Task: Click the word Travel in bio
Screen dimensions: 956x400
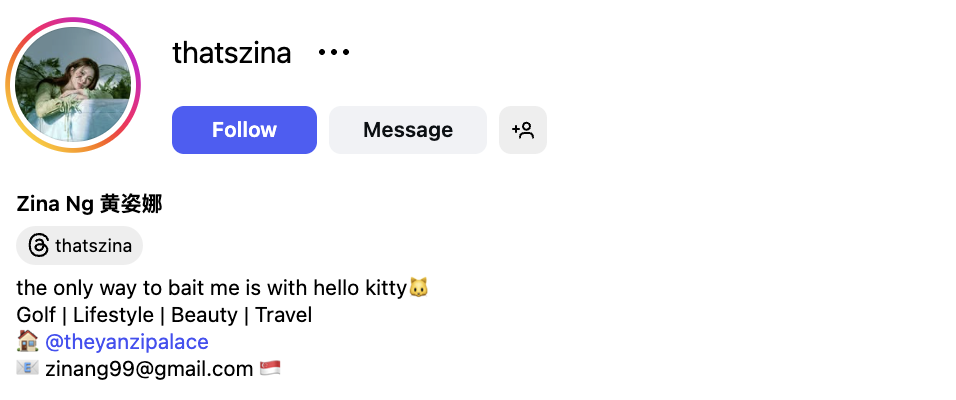Action: [284, 315]
